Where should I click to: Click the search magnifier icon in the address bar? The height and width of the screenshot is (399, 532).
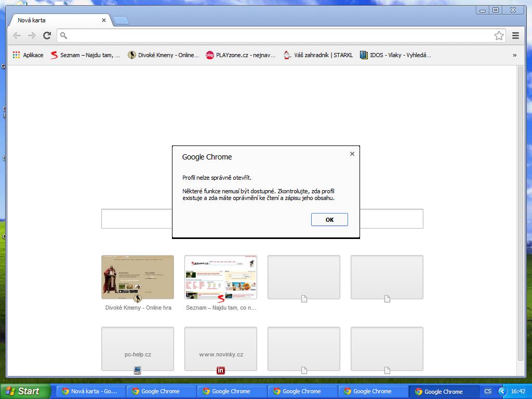[x=63, y=35]
